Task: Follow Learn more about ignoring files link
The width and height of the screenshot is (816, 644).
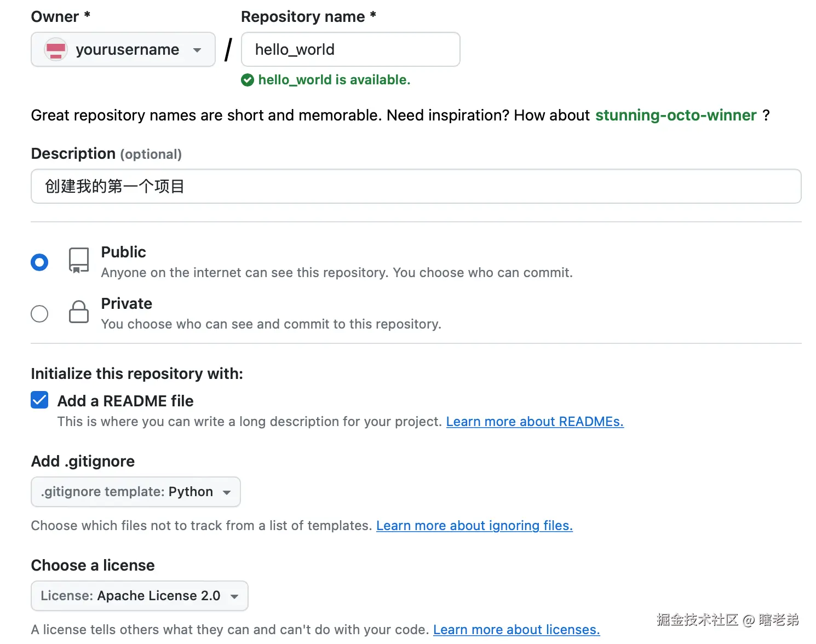Action: (474, 526)
